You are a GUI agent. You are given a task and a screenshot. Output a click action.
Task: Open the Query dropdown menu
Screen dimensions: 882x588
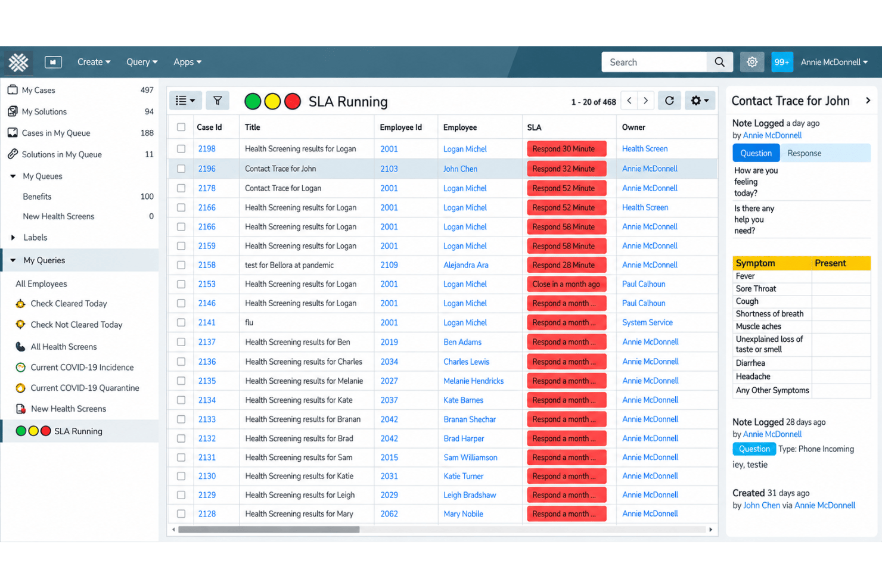click(142, 62)
